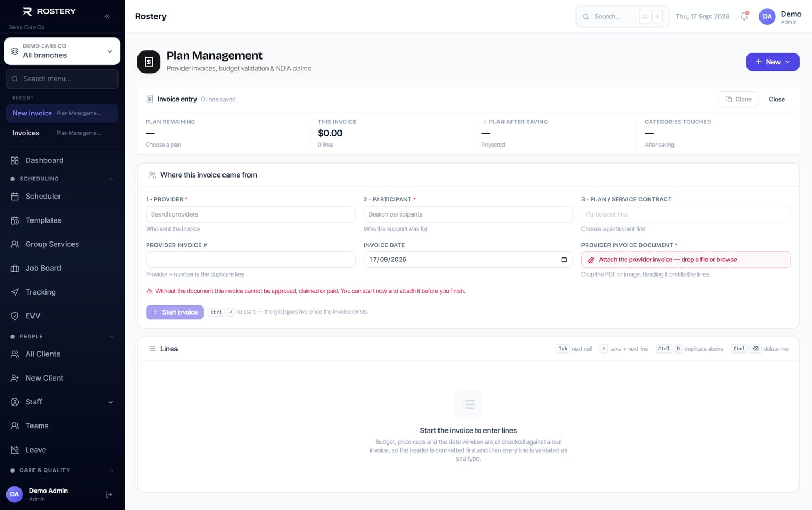Click the attach provider invoice drop zone
The image size is (812, 510).
pyautogui.click(x=685, y=260)
